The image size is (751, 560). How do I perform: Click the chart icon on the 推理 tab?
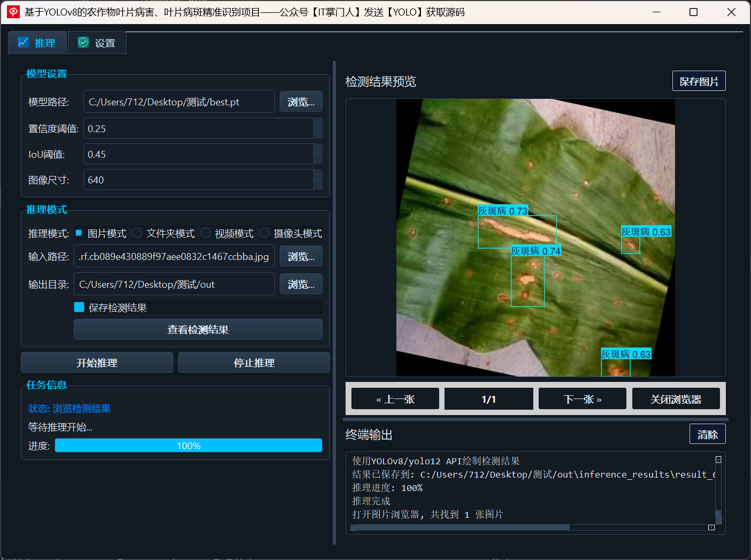point(24,42)
